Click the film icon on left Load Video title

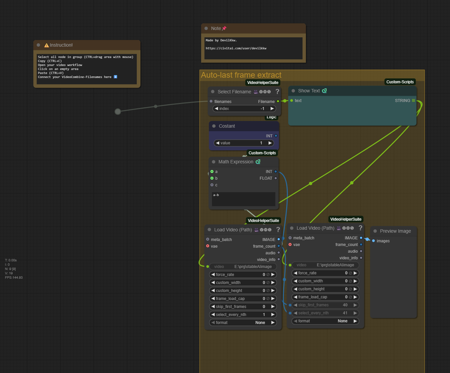tap(256, 230)
